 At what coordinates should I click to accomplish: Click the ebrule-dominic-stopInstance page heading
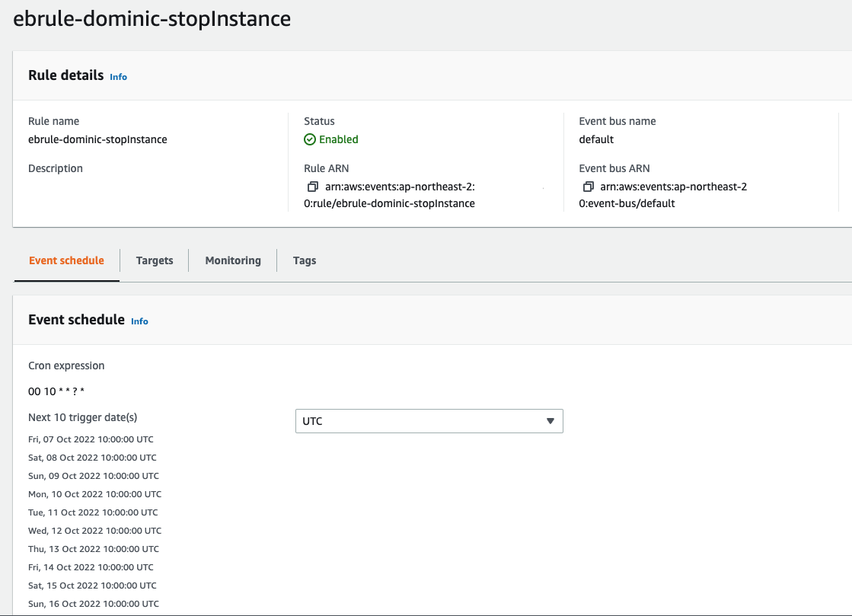pyautogui.click(x=152, y=19)
